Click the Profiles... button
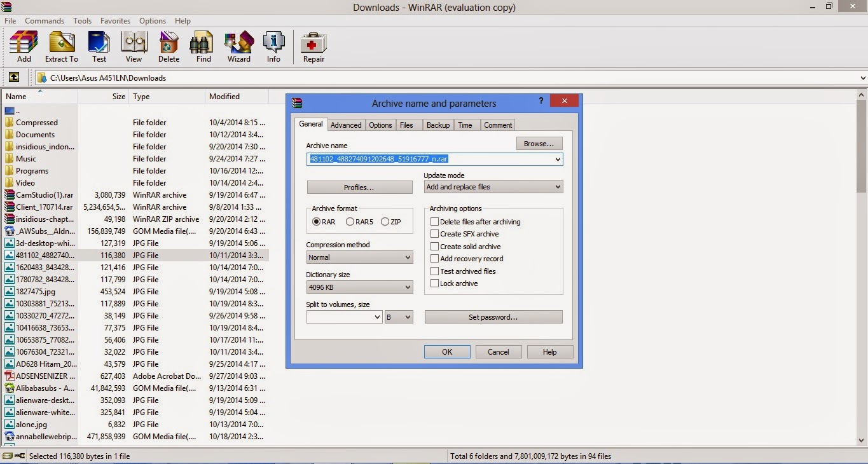The height and width of the screenshot is (464, 868). [359, 188]
